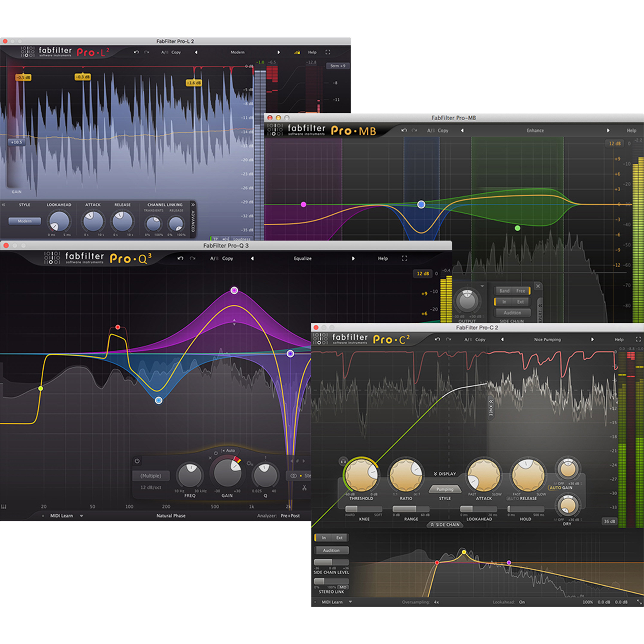Open the MIDI Learn dropdown in Pro-Q 3
This screenshot has width=644, height=644.
point(81,516)
